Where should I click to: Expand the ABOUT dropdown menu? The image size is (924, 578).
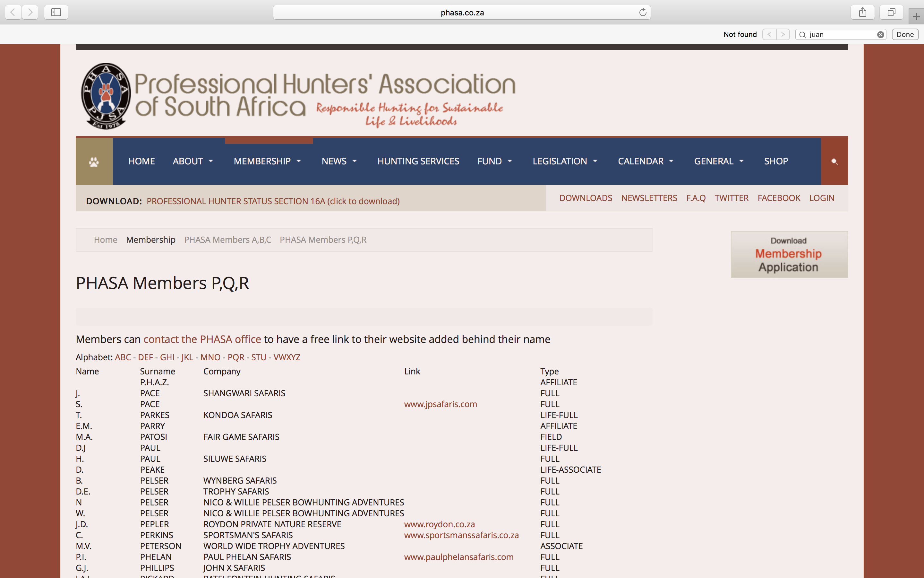pos(193,161)
